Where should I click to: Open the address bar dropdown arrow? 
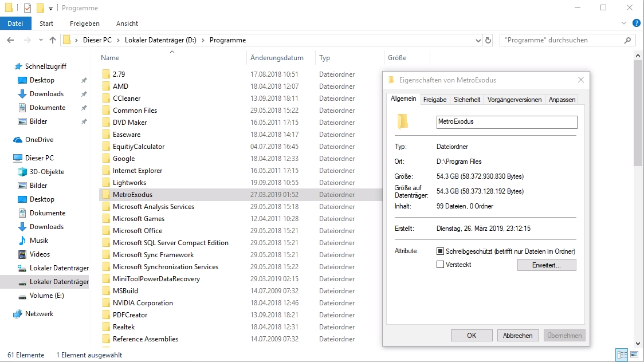pos(478,40)
